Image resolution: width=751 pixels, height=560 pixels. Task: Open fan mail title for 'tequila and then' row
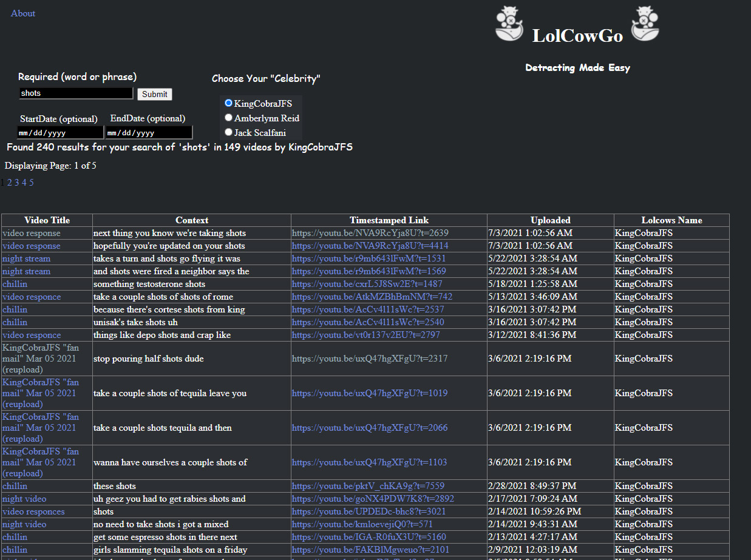click(x=41, y=428)
